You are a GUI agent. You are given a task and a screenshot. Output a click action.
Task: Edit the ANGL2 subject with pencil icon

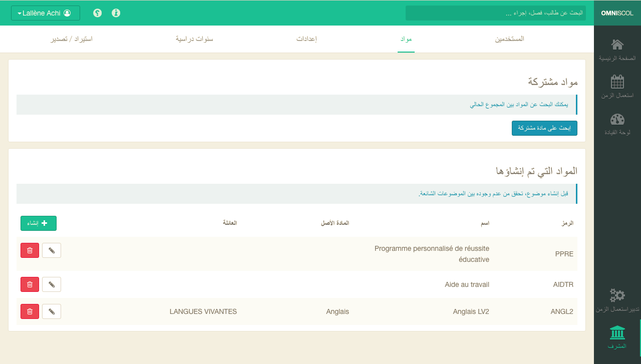(x=52, y=311)
